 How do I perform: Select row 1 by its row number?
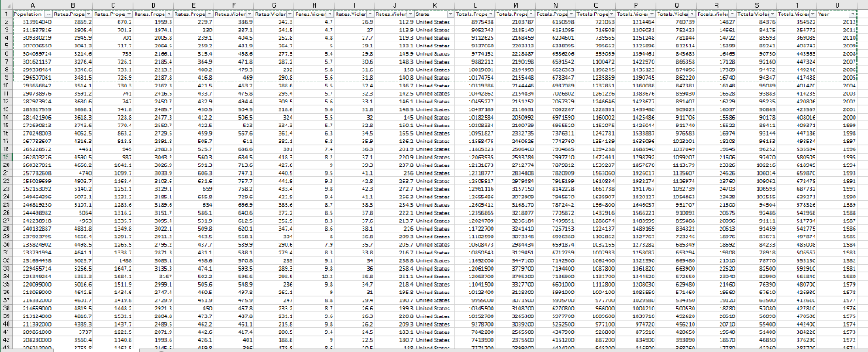click(x=6, y=13)
